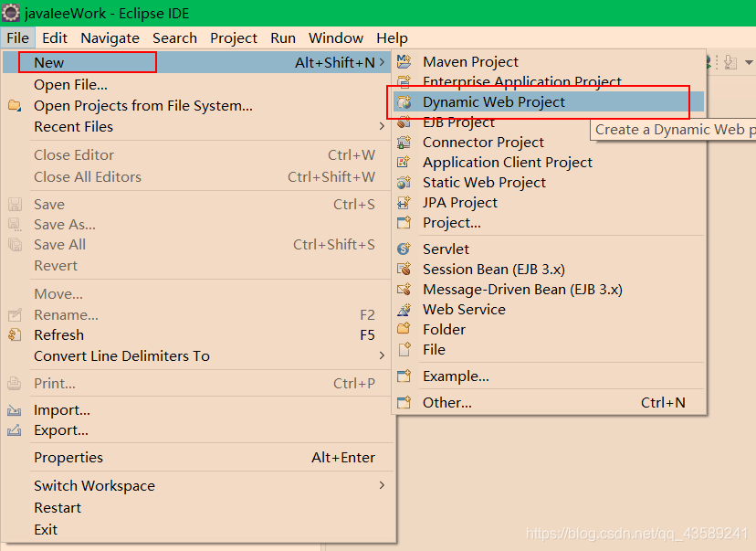Choose Session Bean (EJB 3.x) entry
Image resolution: width=756 pixels, height=551 pixels.
click(549, 270)
